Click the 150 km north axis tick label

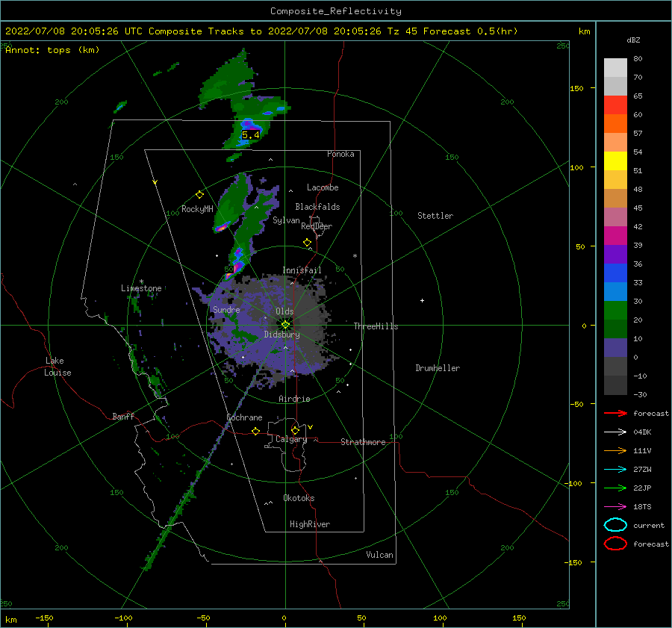[576, 88]
